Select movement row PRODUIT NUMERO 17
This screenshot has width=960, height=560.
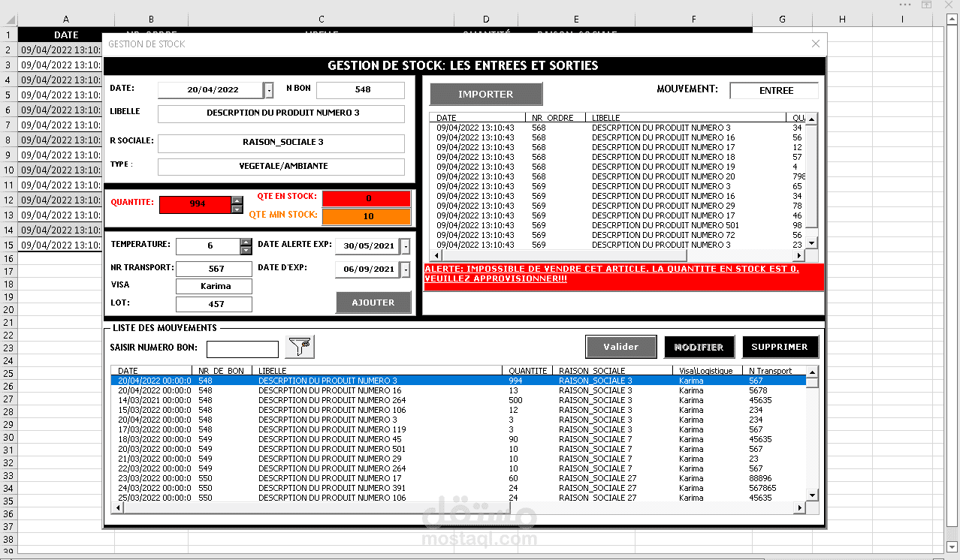click(459, 478)
